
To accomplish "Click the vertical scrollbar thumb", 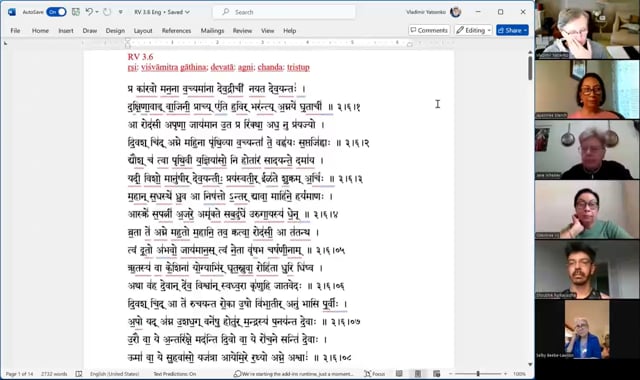I will pyautogui.click(x=530, y=68).
